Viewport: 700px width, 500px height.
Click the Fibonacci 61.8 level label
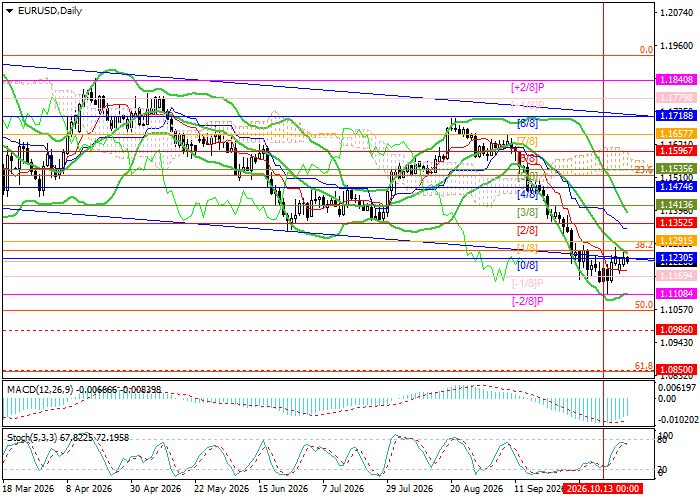coord(644,366)
